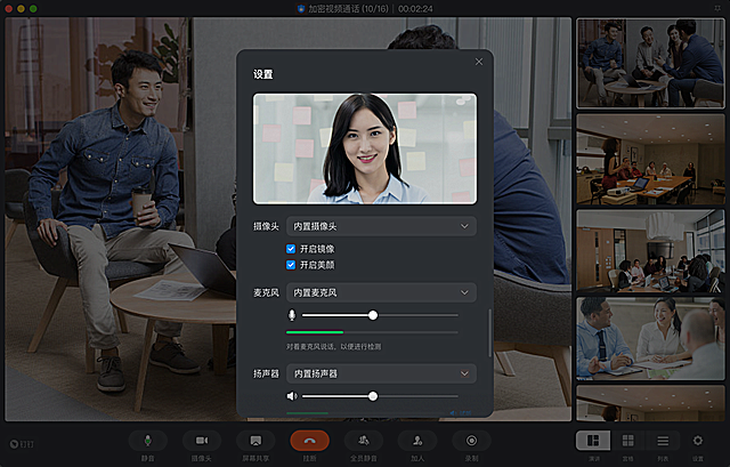Viewport: 730px width, 467px height.
Task: Click the microphone volume slider handle
Action: (x=373, y=315)
